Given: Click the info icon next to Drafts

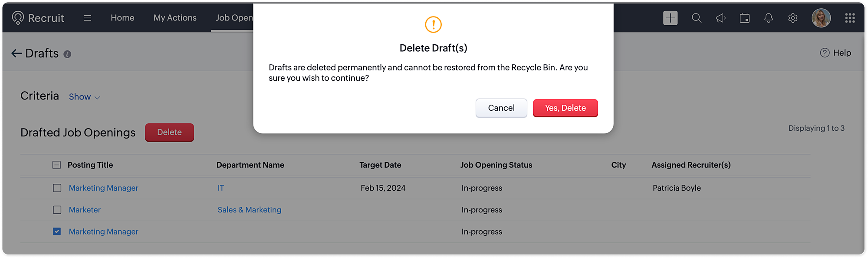Looking at the screenshot, I should pos(67,54).
